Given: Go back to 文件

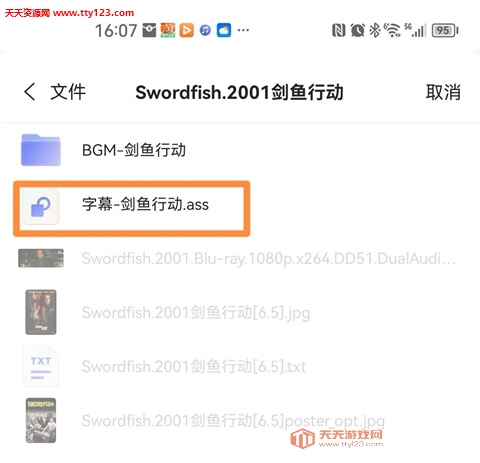Looking at the screenshot, I should [x=68, y=92].
